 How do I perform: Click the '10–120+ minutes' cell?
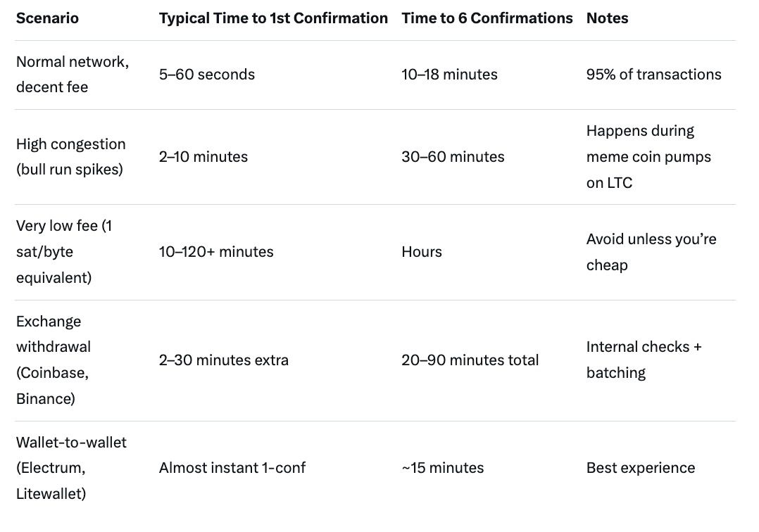click(216, 252)
